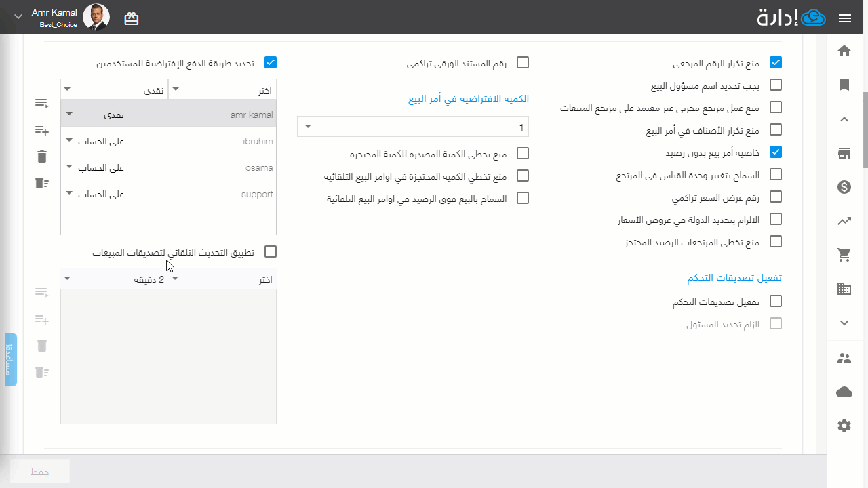Check منع تخطي الكمية المصدرة للكمية المحتجزة

(523, 153)
